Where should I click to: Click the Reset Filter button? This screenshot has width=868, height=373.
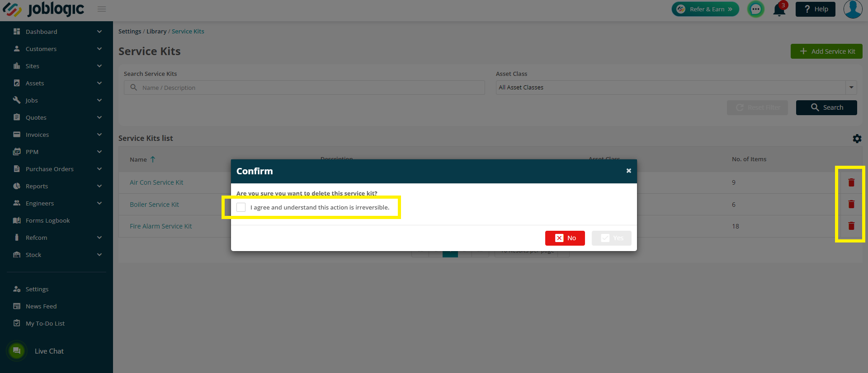(757, 107)
